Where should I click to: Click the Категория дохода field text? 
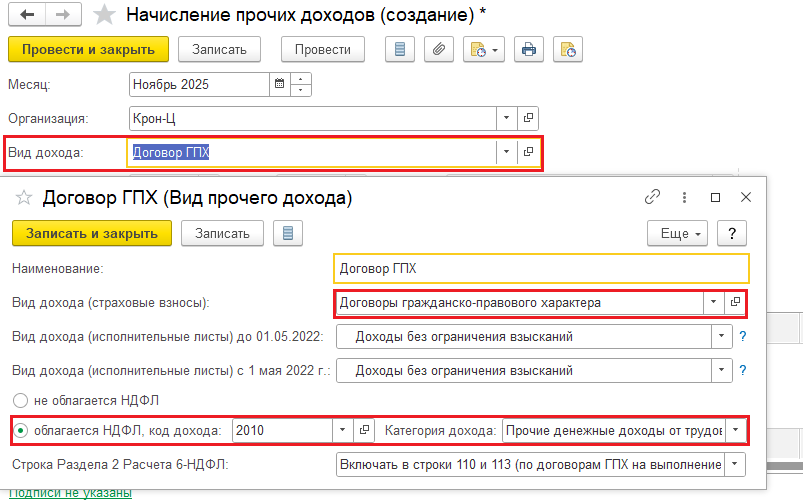614,430
